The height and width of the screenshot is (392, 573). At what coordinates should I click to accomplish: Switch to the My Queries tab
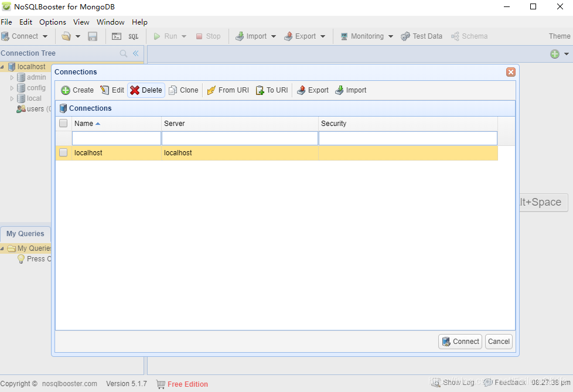tap(25, 234)
